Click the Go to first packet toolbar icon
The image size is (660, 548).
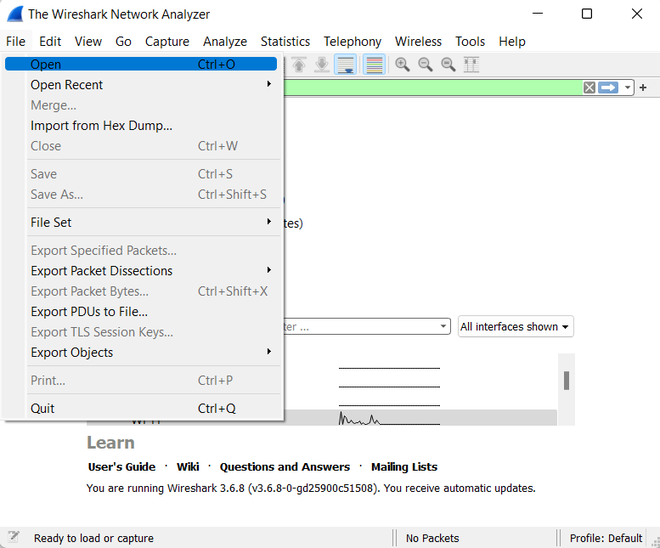pos(299,65)
